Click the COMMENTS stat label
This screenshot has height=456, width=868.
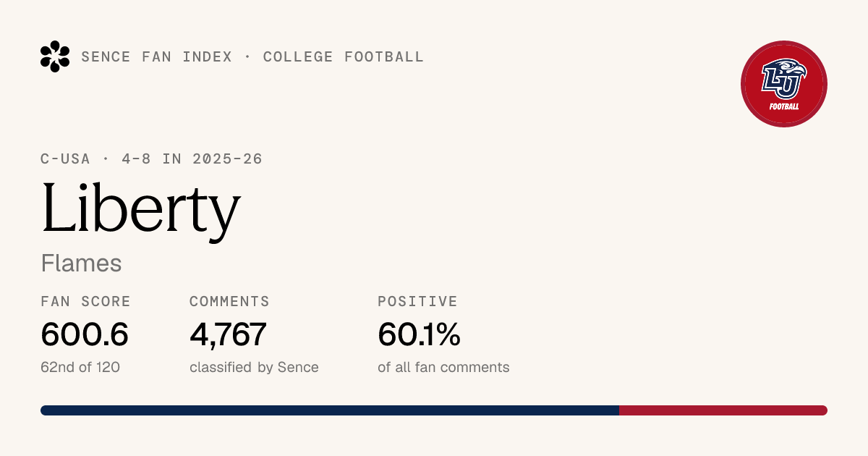click(229, 302)
